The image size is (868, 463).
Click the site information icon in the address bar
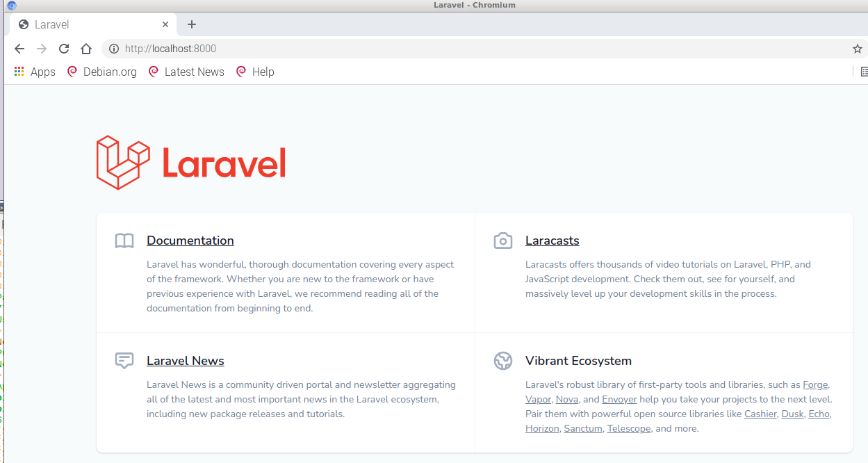point(113,49)
